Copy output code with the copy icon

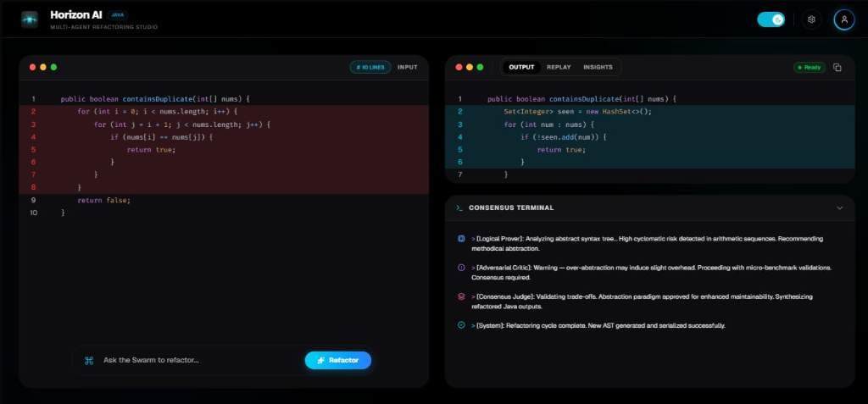837,67
